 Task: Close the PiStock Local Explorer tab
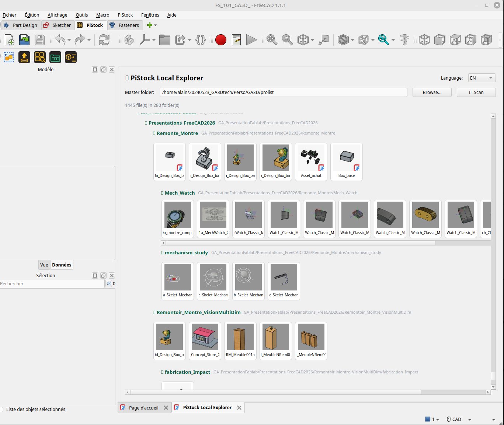click(239, 408)
